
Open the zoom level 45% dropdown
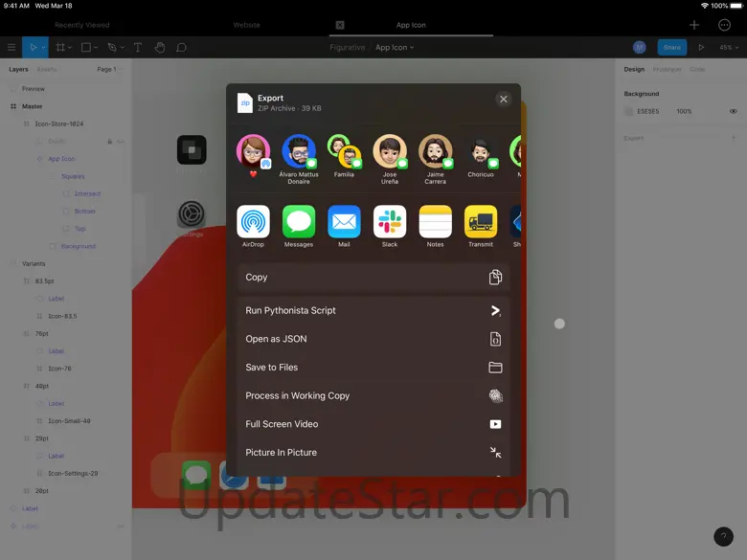[729, 47]
